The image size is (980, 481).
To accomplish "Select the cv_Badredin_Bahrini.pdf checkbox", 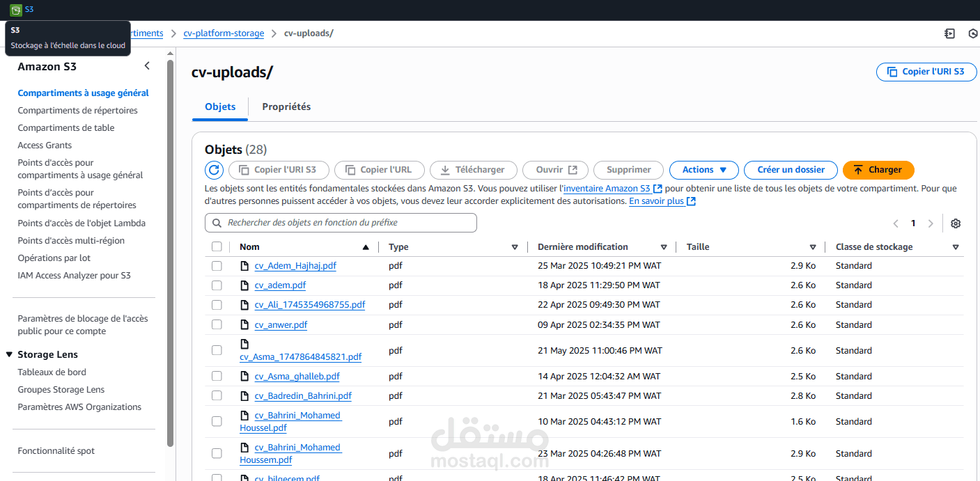I will pos(217,395).
